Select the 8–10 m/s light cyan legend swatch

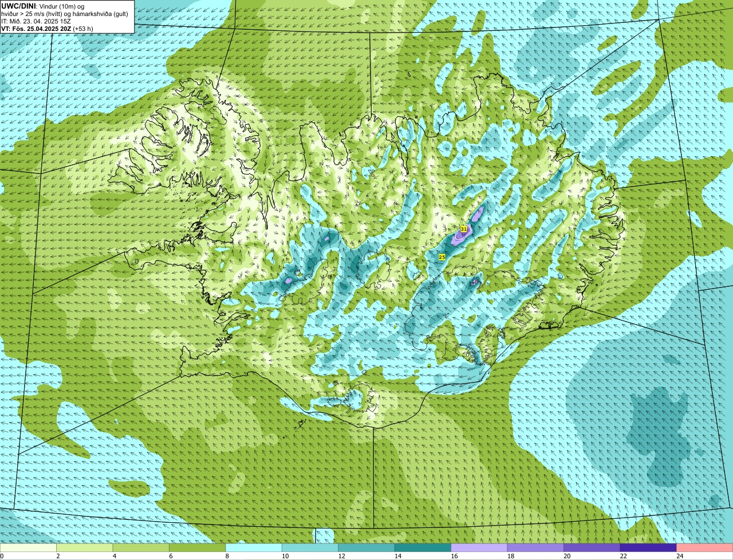pos(254,547)
